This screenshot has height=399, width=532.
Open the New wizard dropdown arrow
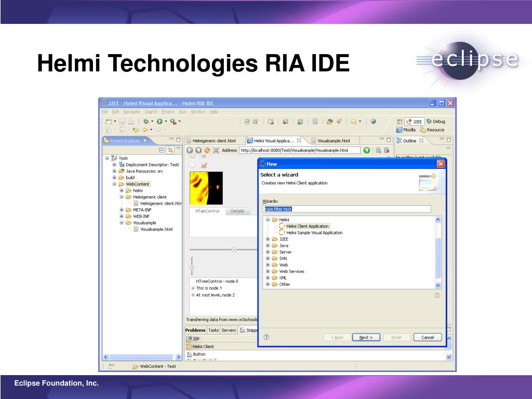tap(115, 122)
